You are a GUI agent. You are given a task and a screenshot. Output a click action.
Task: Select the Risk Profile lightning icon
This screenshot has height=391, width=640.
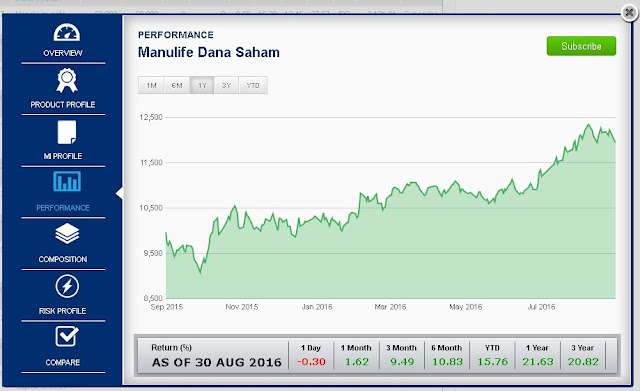[67, 286]
